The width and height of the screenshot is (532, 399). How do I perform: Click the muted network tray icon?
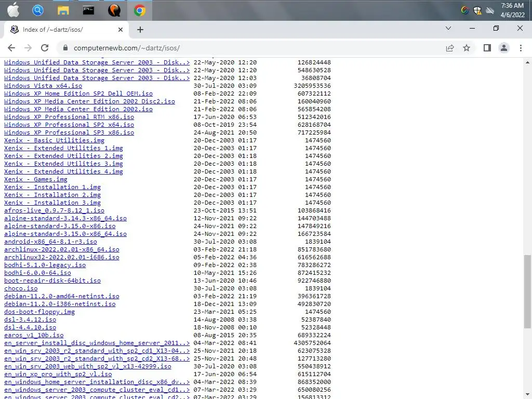click(x=489, y=10)
